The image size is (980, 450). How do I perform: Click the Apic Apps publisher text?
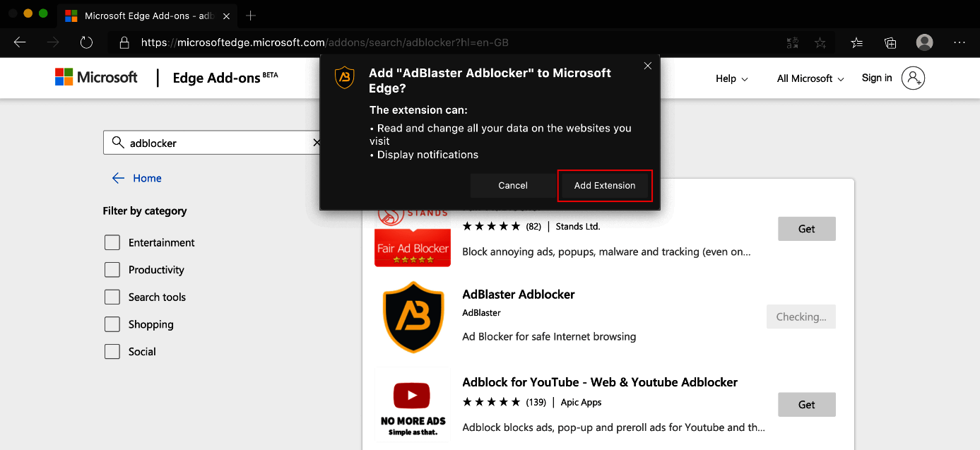click(581, 402)
